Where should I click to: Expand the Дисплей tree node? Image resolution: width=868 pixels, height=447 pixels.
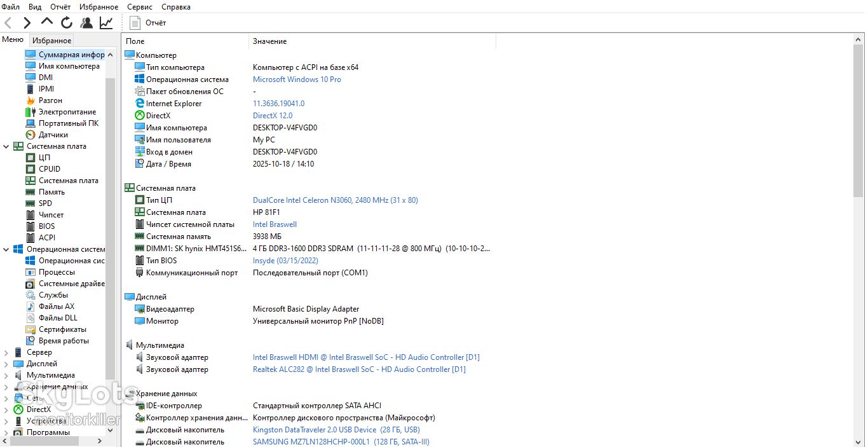(6, 364)
